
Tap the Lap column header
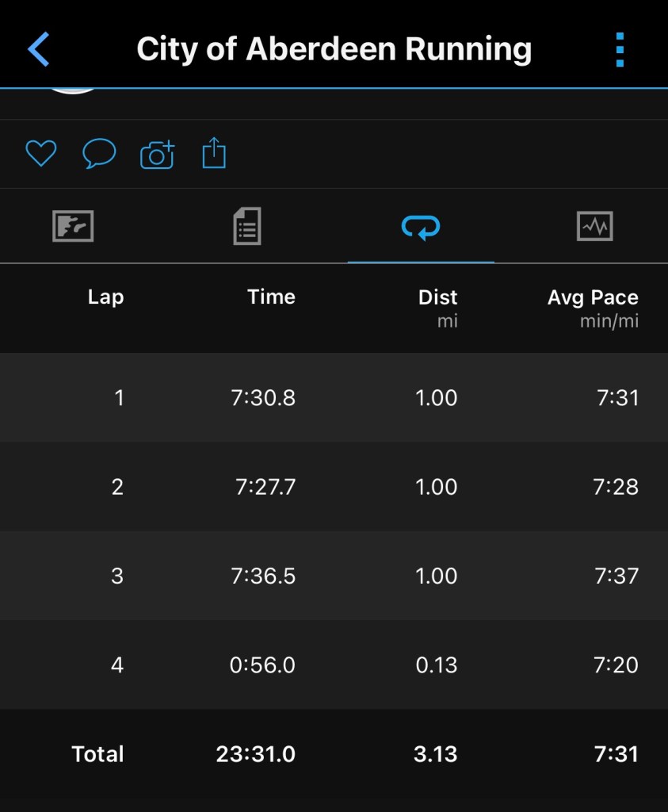click(105, 297)
